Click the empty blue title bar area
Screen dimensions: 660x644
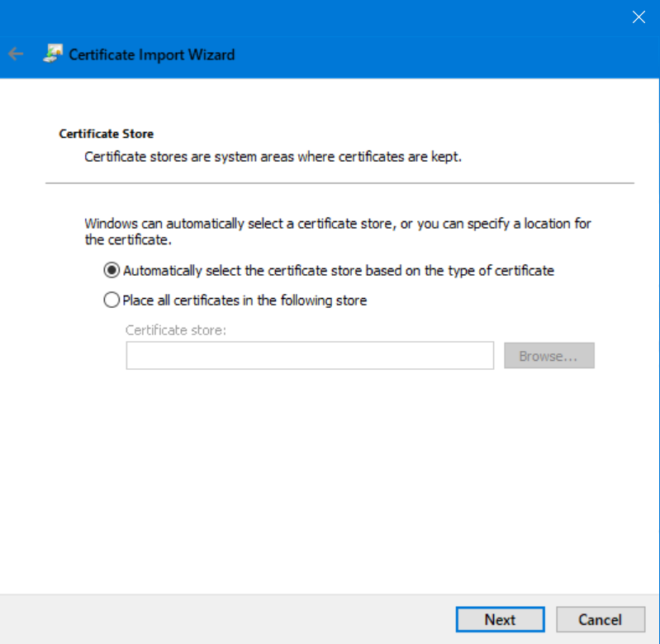330,17
